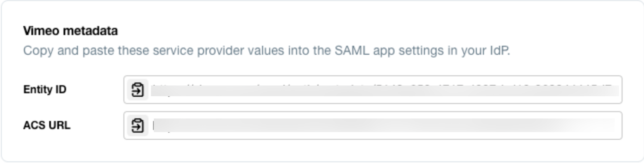Click the Vimeo metadata heading
The height and width of the screenshot is (163, 644).
coord(70,31)
